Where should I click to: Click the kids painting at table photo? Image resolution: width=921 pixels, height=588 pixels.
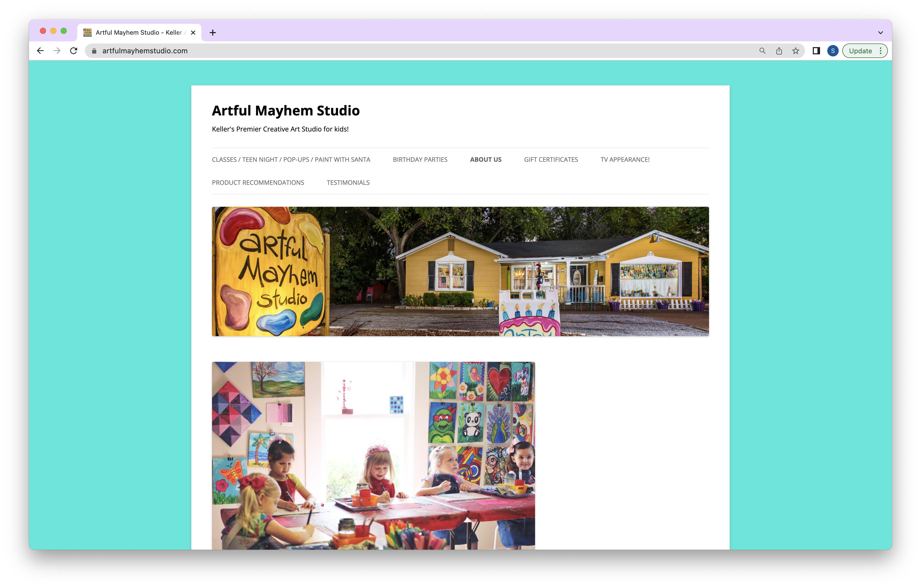(x=373, y=456)
